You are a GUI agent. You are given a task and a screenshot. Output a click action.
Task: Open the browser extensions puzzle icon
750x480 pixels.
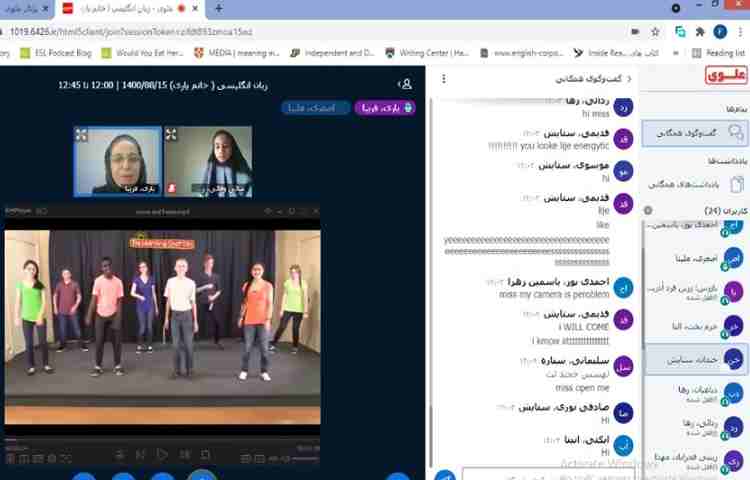click(702, 32)
